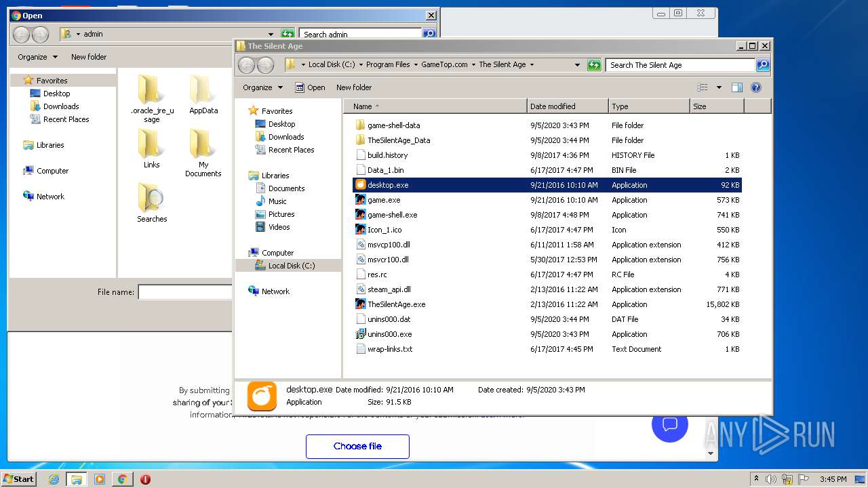Select steam_api.dll file icon

361,289
